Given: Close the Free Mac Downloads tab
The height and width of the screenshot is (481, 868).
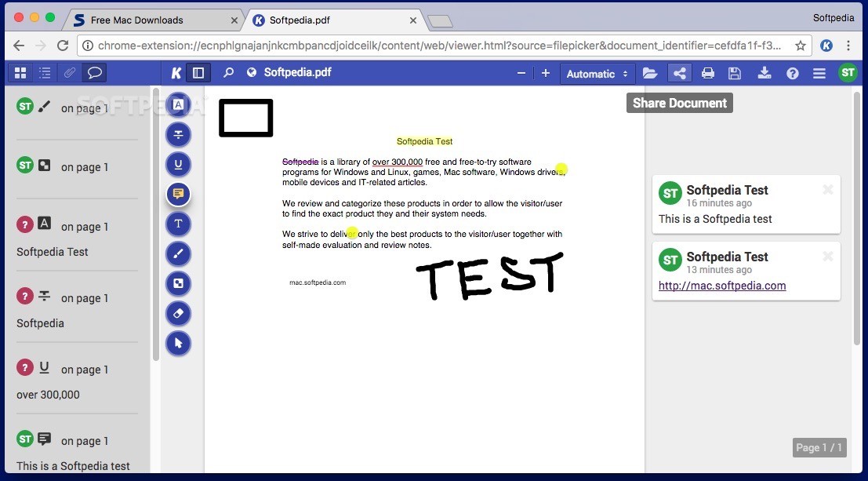Looking at the screenshot, I should (x=234, y=20).
